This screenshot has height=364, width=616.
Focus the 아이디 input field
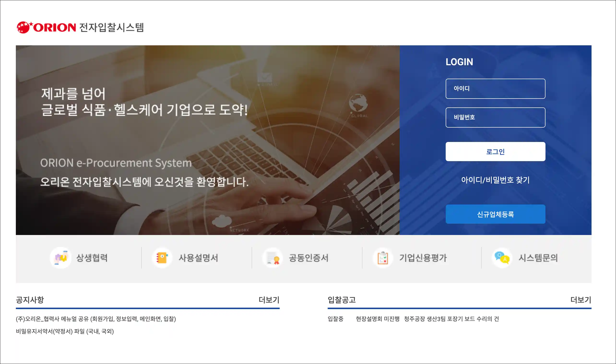point(495,88)
